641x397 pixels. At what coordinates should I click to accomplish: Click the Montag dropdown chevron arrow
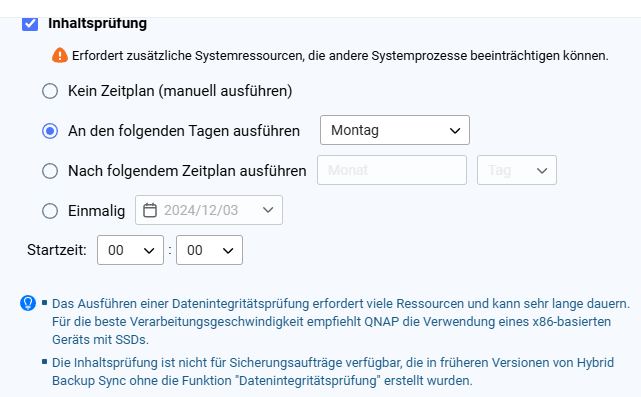(455, 131)
